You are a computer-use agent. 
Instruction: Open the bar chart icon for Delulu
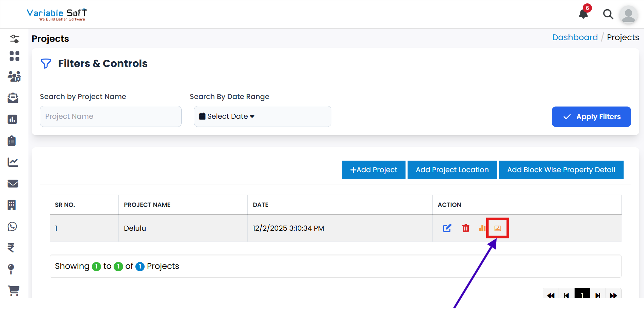point(482,228)
